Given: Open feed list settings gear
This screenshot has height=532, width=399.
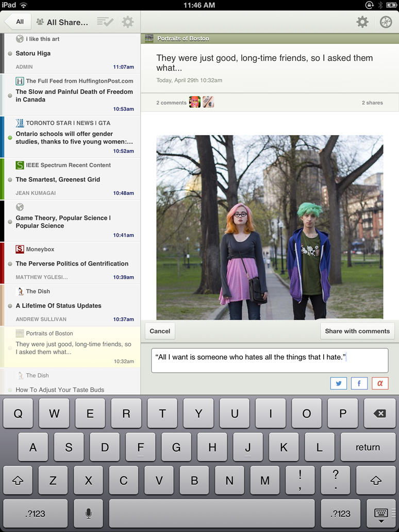Looking at the screenshot, I should tap(127, 22).
